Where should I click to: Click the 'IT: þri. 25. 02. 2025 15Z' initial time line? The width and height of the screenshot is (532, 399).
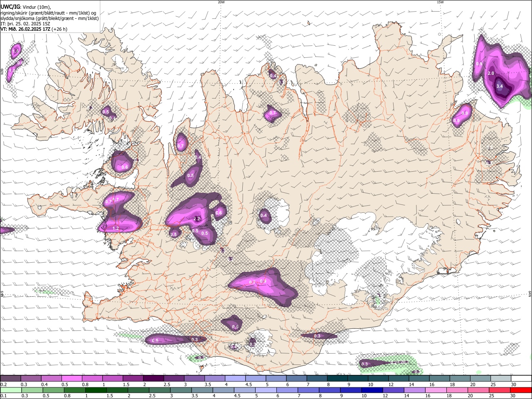coord(26,24)
